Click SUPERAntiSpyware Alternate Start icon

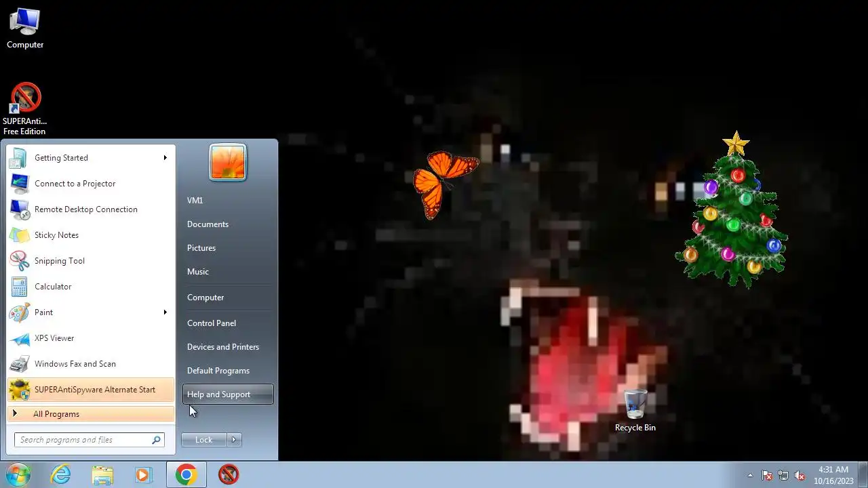pyautogui.click(x=19, y=390)
